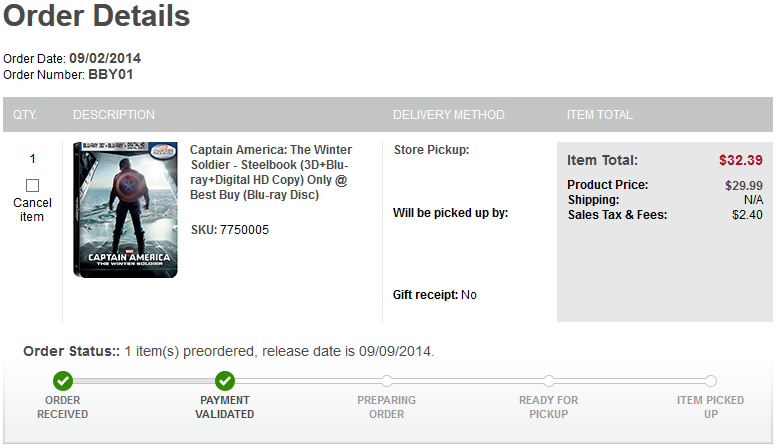This screenshot has height=448, width=778.
Task: Click the DELIVERY METHOD column header
Action: 449,115
